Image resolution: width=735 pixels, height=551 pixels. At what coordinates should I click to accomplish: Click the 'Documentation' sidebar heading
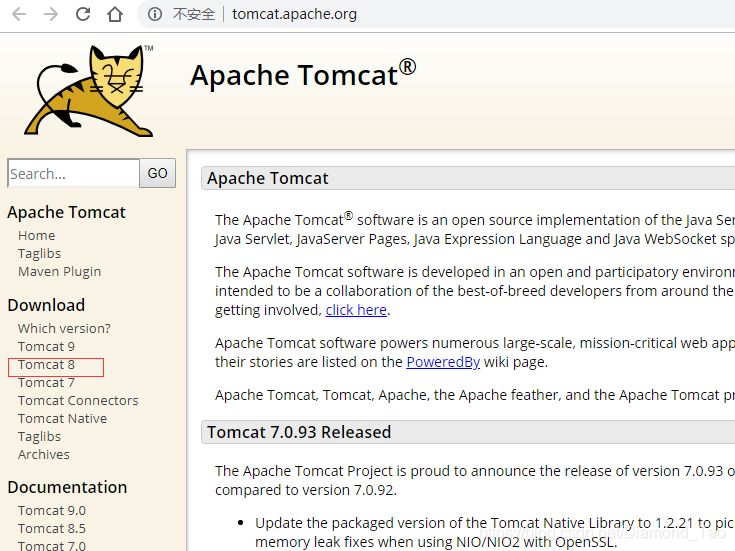pyautogui.click(x=68, y=487)
